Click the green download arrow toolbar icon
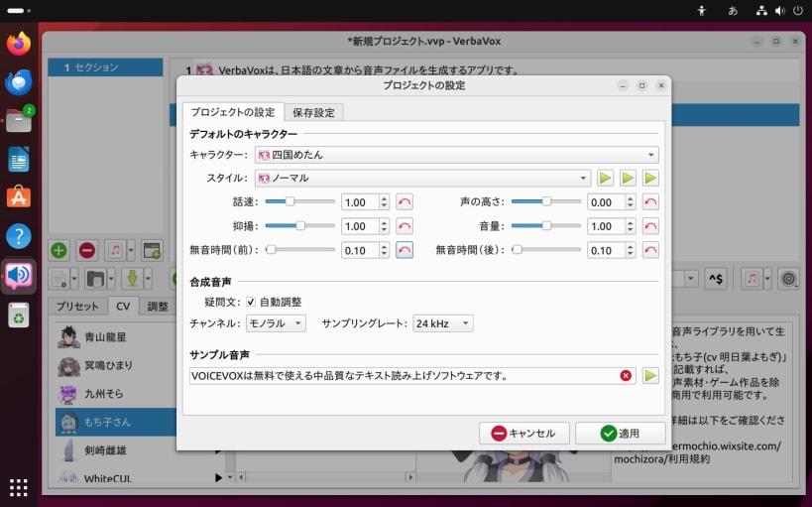Viewport: 812px width, 507px height. coord(133,279)
